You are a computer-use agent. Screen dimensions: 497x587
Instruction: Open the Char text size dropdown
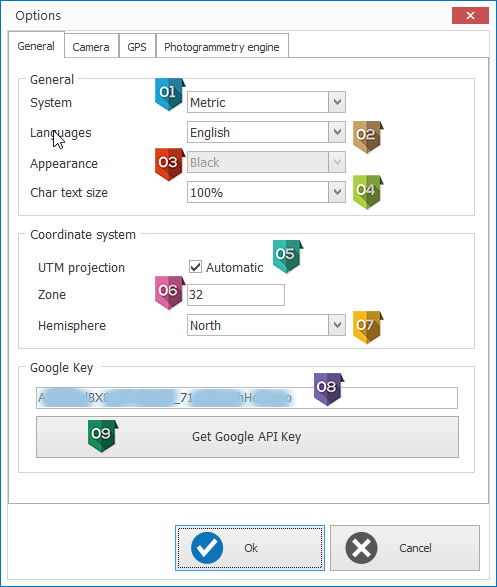(266, 192)
